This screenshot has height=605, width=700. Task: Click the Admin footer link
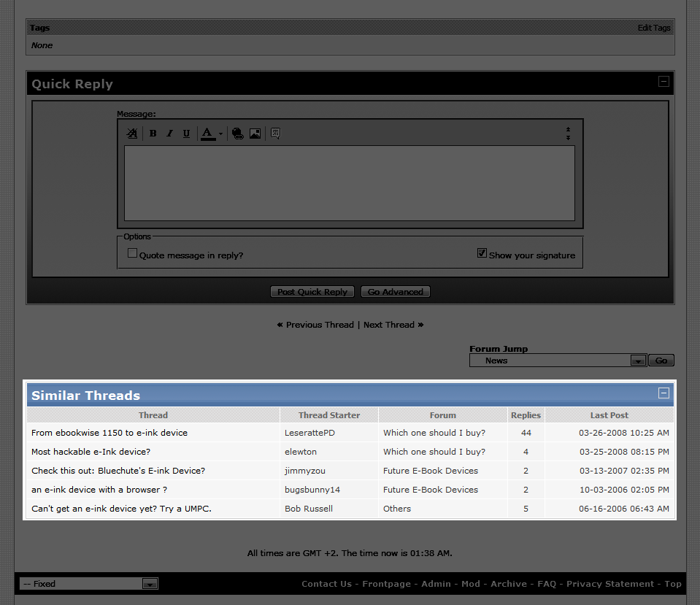click(436, 584)
